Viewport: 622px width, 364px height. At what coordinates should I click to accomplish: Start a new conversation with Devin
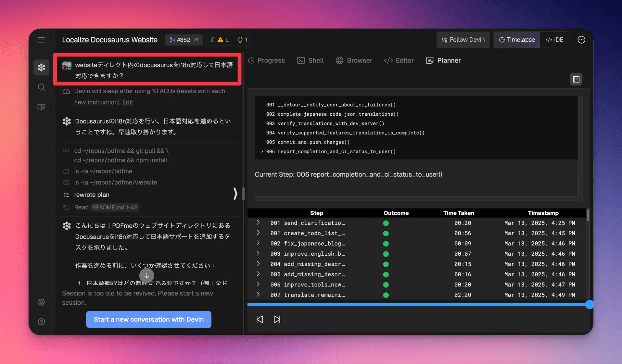point(148,320)
